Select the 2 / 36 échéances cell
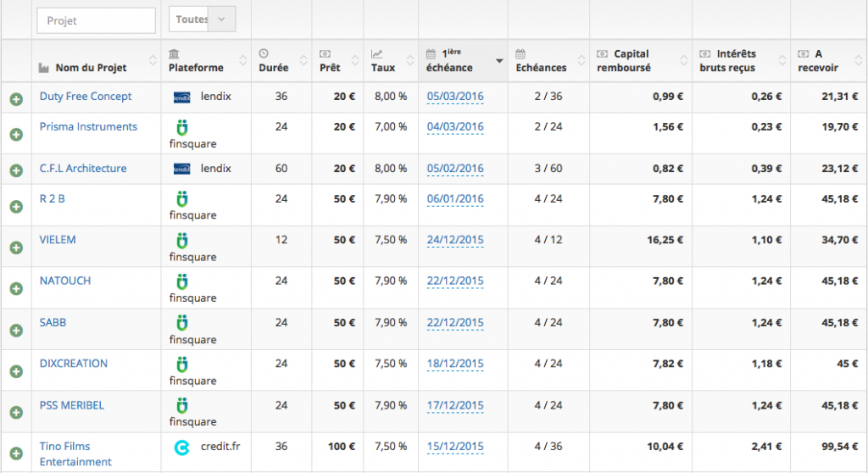The image size is (868, 473). click(548, 97)
